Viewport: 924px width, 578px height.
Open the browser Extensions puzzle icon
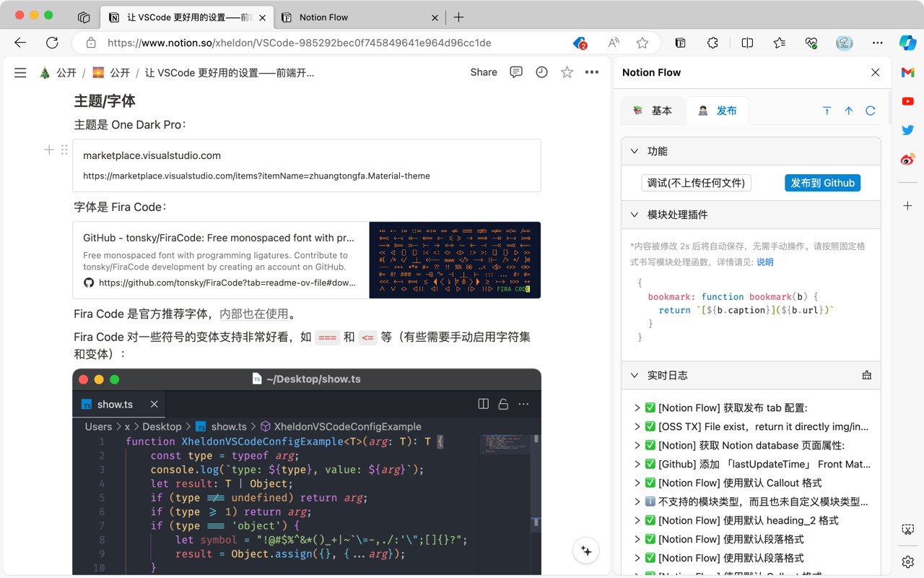point(712,43)
